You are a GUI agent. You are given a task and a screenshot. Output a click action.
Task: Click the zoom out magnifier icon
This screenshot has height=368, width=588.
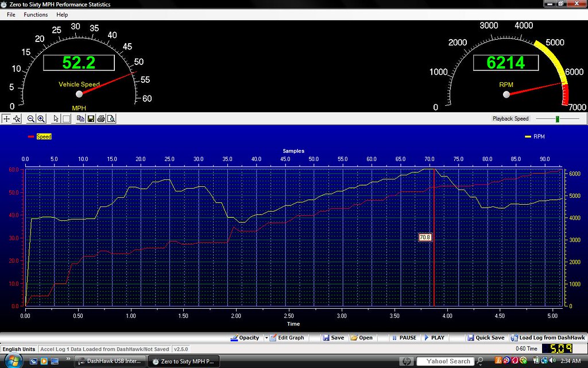click(31, 118)
